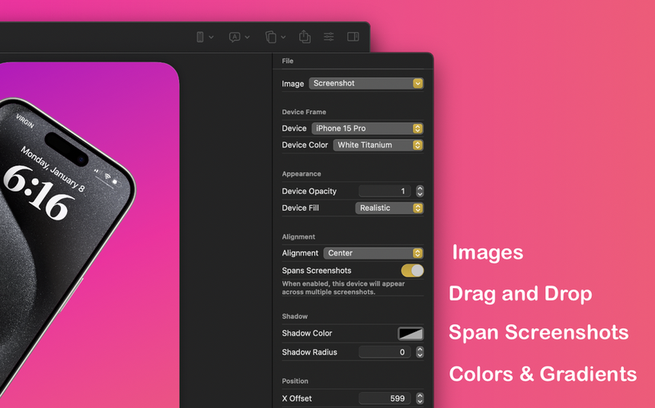Open the sliders adjustments icon
Image resolution: width=655 pixels, height=408 pixels.
point(329,37)
